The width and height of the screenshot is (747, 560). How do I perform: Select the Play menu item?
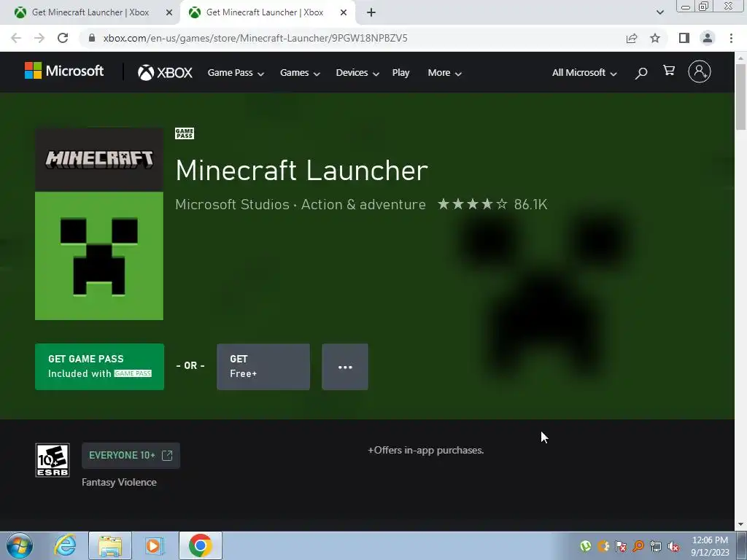point(400,73)
